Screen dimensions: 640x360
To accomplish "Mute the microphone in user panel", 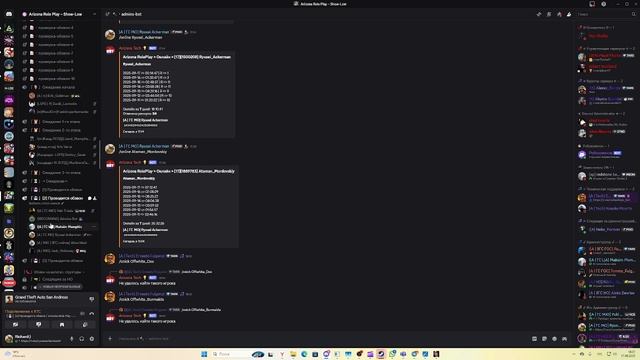I will [72, 338].
